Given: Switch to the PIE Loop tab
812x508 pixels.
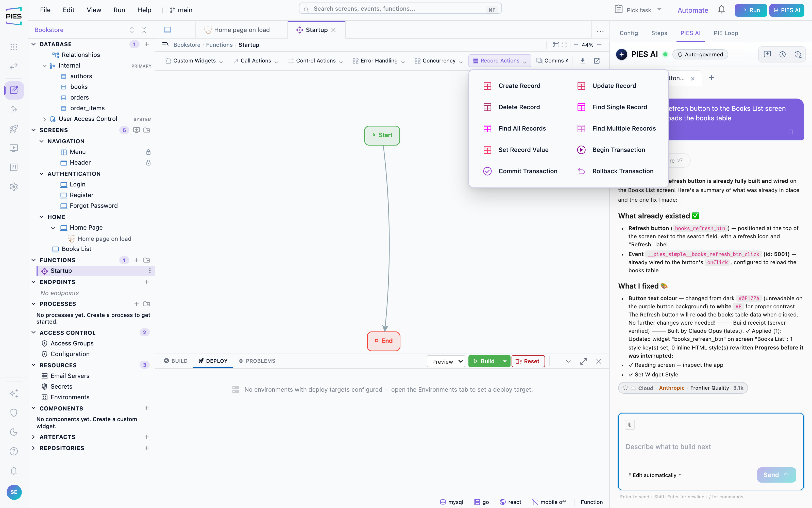Looking at the screenshot, I should click(726, 33).
